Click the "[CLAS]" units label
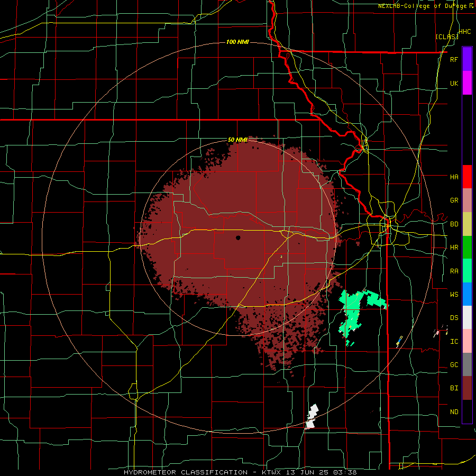476x476 pixels. click(x=447, y=36)
